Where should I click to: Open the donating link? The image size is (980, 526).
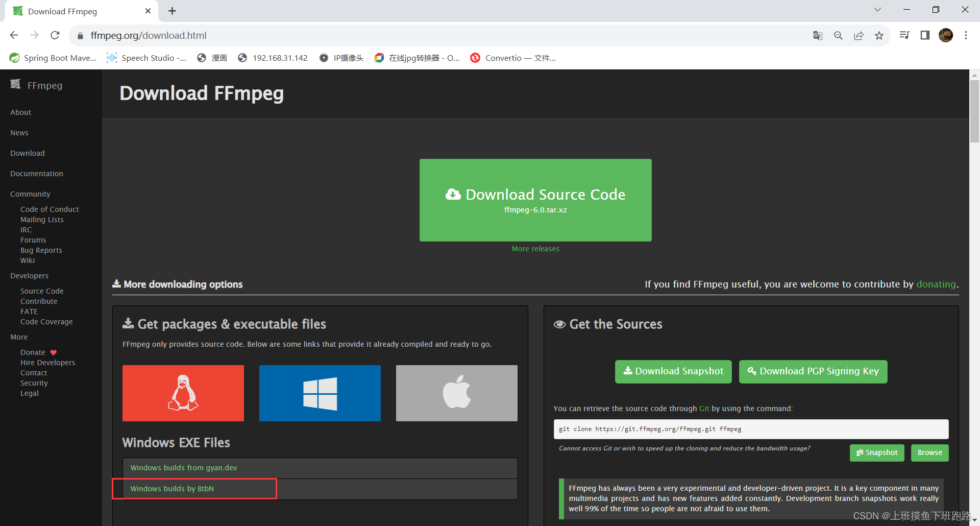936,284
